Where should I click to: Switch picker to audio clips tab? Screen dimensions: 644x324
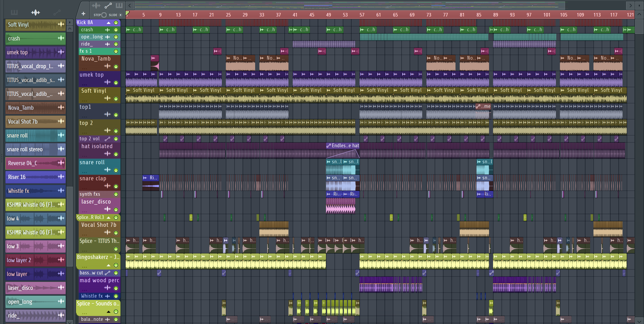(x=36, y=13)
